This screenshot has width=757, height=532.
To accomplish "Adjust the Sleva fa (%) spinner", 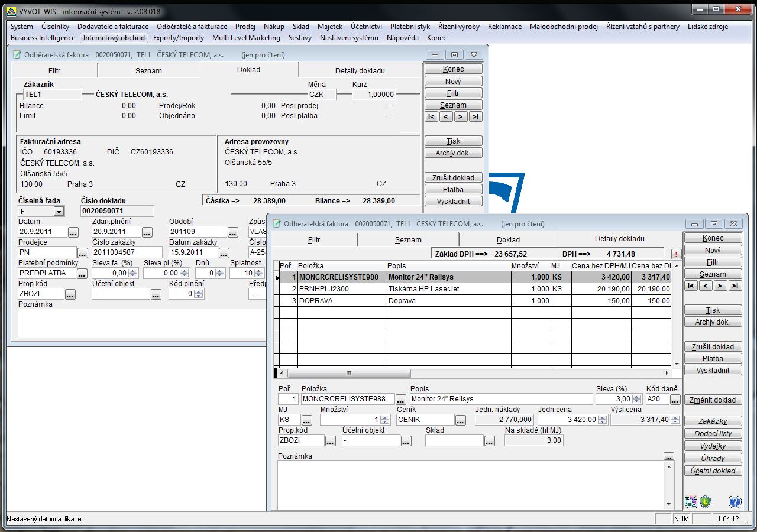I will [x=132, y=273].
